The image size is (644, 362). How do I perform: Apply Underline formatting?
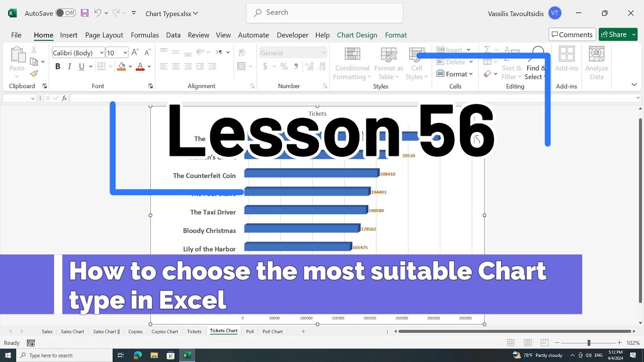pyautogui.click(x=81, y=66)
